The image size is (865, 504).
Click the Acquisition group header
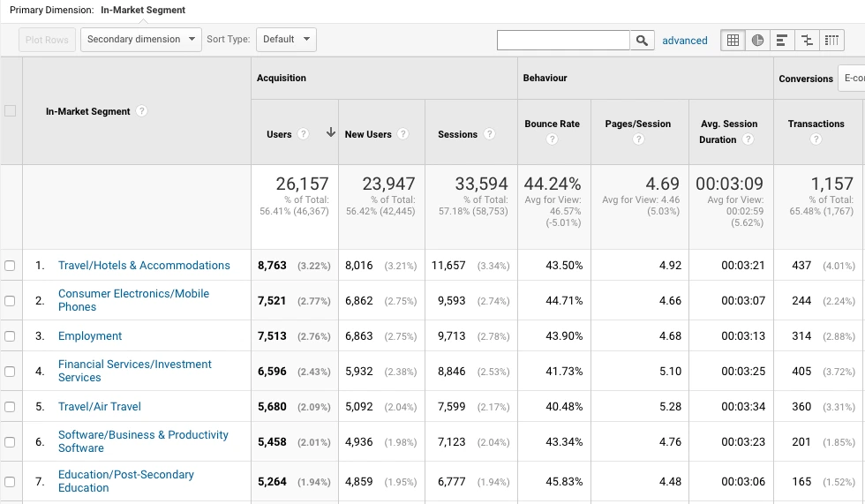pos(282,78)
